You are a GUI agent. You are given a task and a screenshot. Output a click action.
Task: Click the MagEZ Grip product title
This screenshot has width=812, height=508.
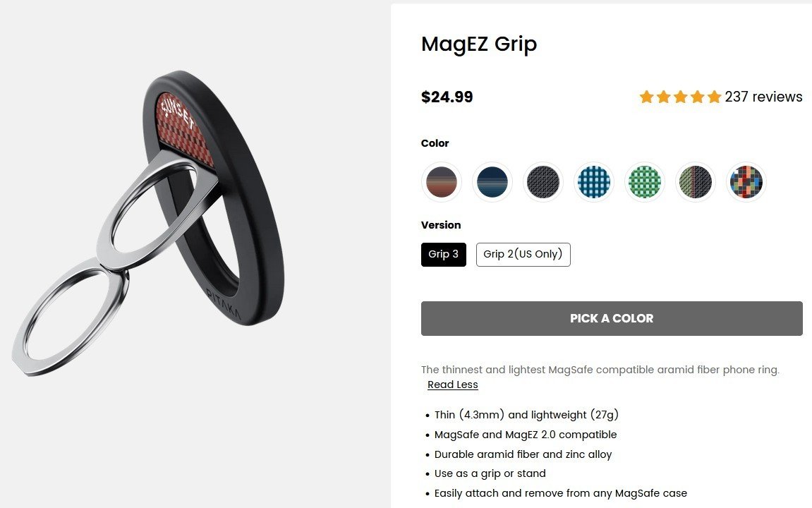(479, 44)
